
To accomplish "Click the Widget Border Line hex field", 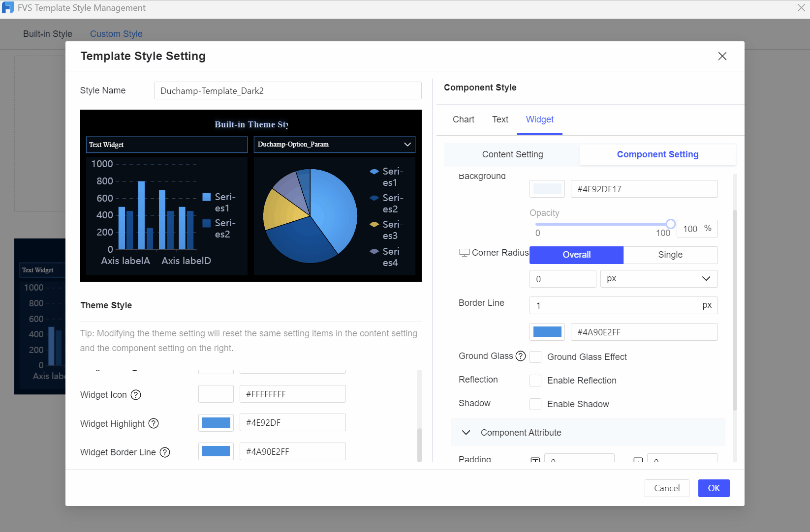I will [x=293, y=451].
